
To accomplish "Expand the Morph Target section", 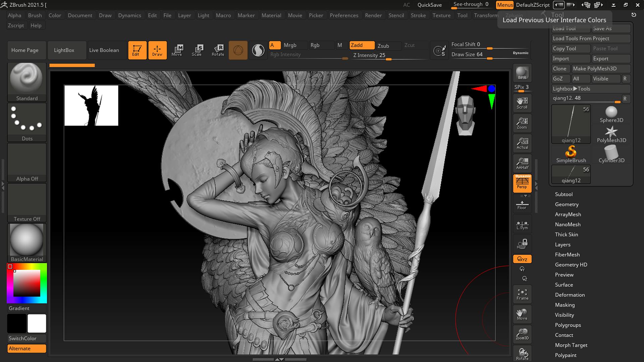I will pos(571,345).
